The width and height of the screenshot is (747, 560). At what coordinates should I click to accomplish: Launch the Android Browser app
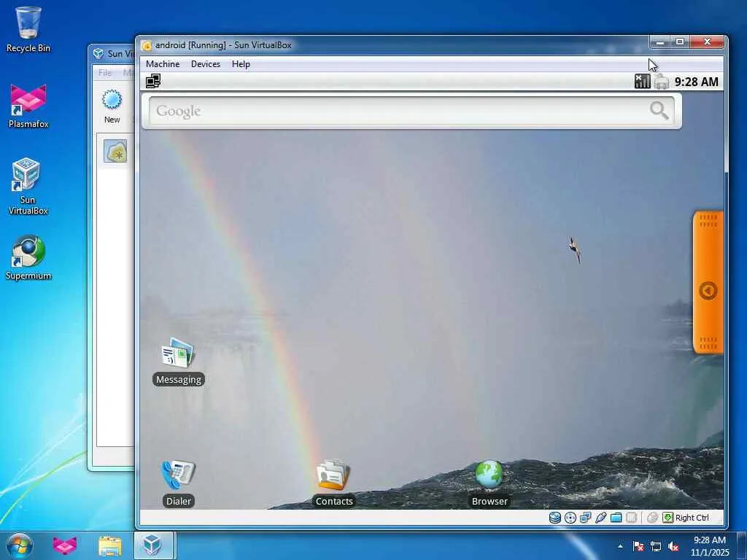(489, 483)
